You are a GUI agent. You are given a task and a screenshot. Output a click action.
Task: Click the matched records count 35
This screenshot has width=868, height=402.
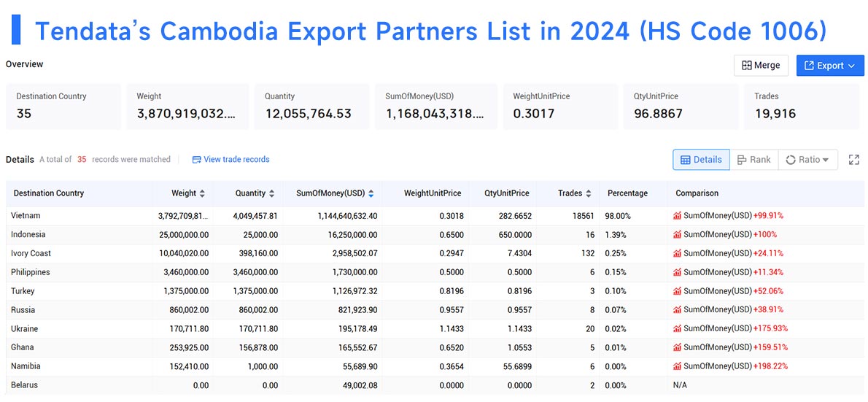(82, 160)
